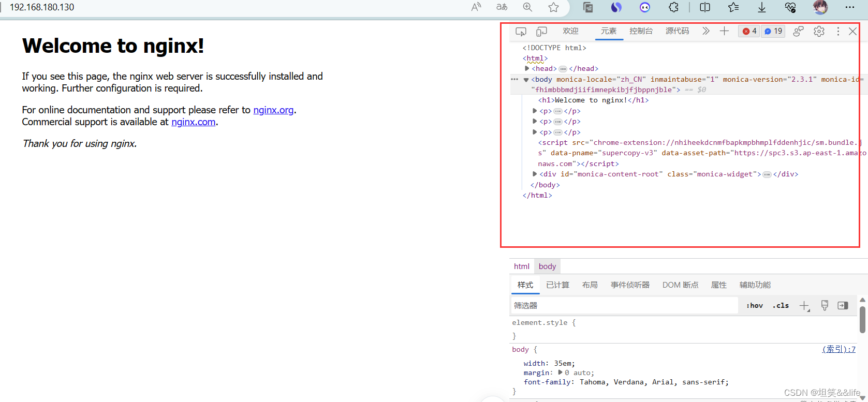Screen dimensions: 868x402
Task: Open the Extensions puzzle icon
Action: click(x=673, y=7)
